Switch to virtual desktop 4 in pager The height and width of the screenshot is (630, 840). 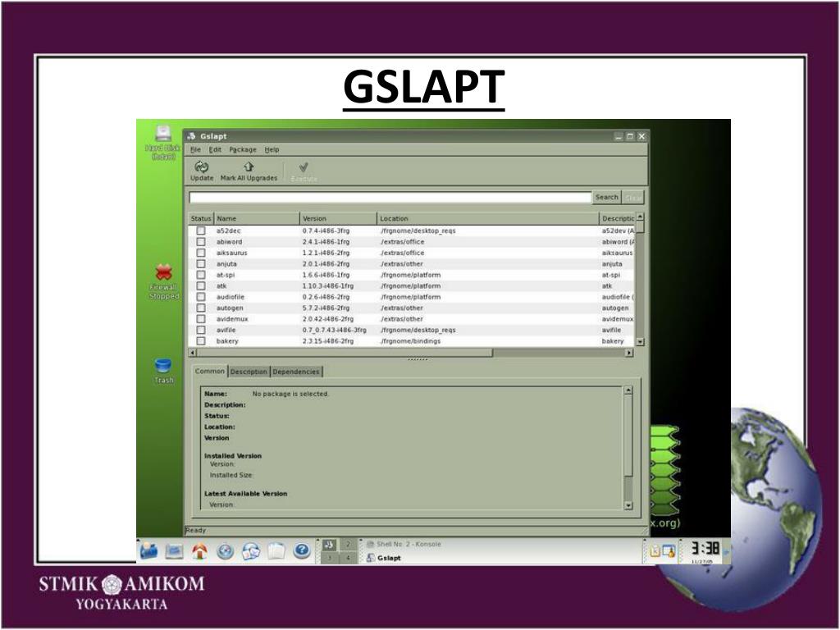click(x=348, y=558)
